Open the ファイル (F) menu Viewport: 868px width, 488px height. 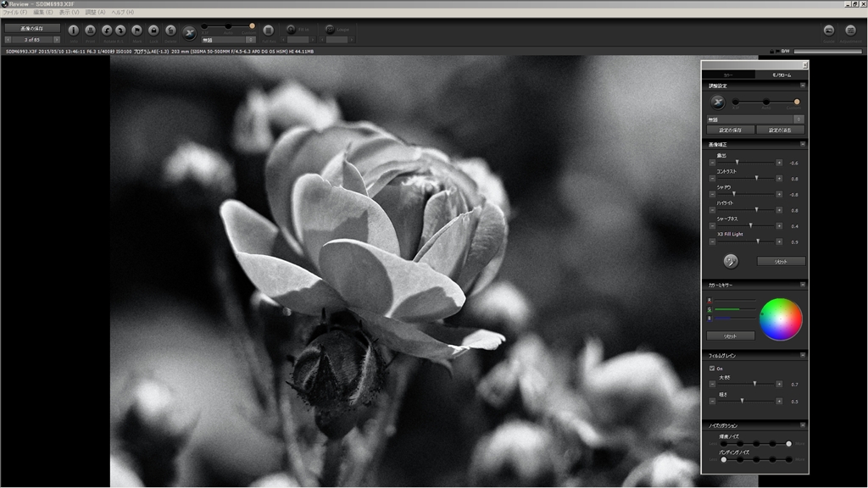tap(15, 12)
